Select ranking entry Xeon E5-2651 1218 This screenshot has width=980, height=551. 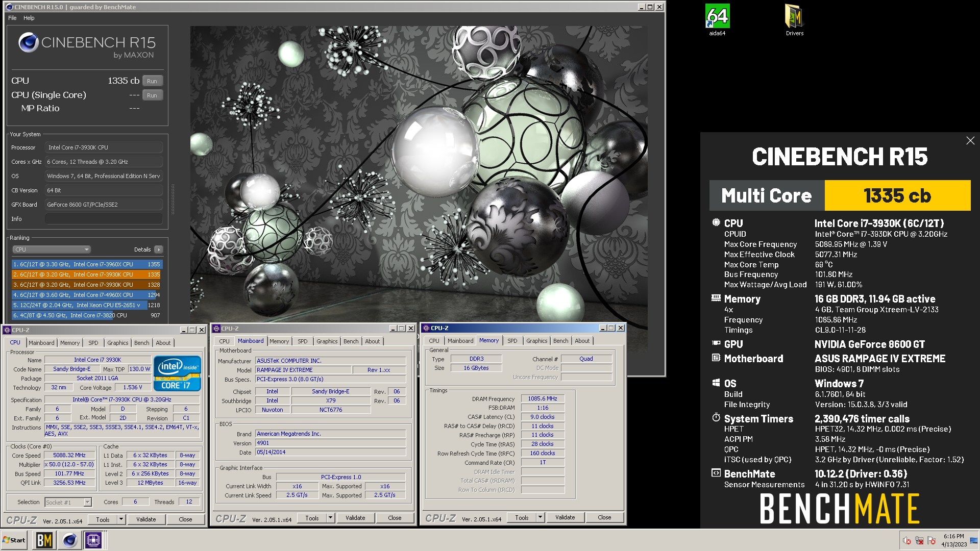point(86,305)
